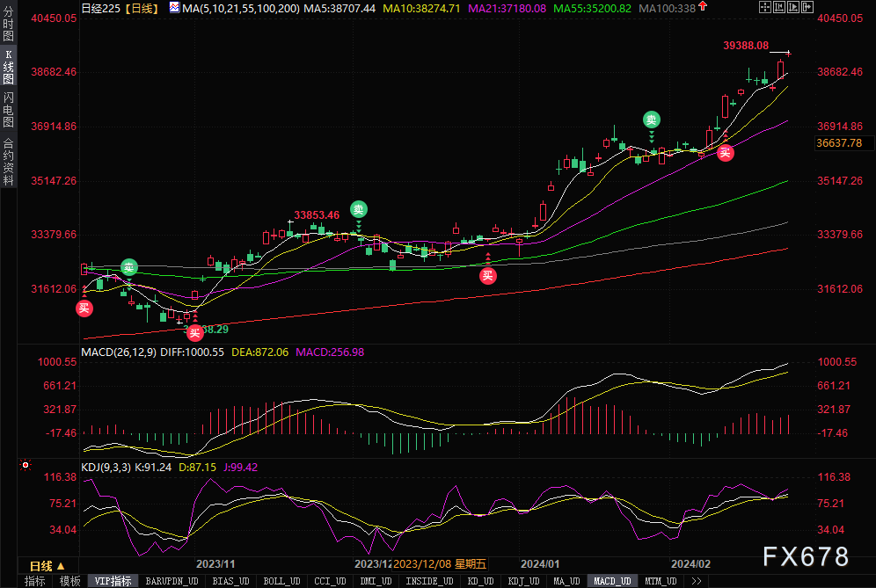Click the red 买 marker in February
Image resolution: width=876 pixels, height=588 pixels.
point(725,153)
